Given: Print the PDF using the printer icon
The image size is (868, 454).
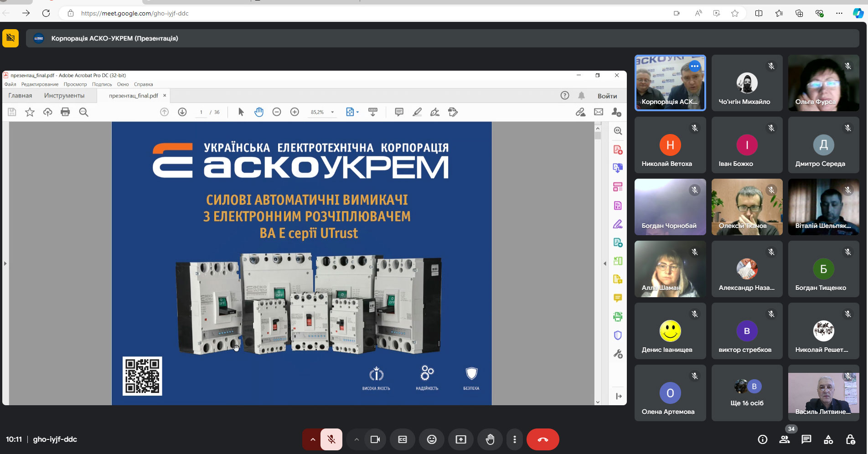Looking at the screenshot, I should tap(65, 112).
